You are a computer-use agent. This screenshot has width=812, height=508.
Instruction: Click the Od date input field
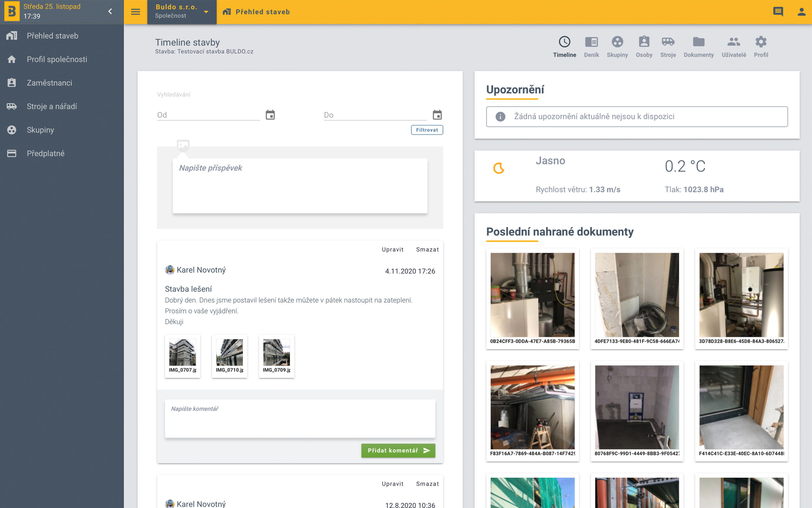click(x=208, y=115)
